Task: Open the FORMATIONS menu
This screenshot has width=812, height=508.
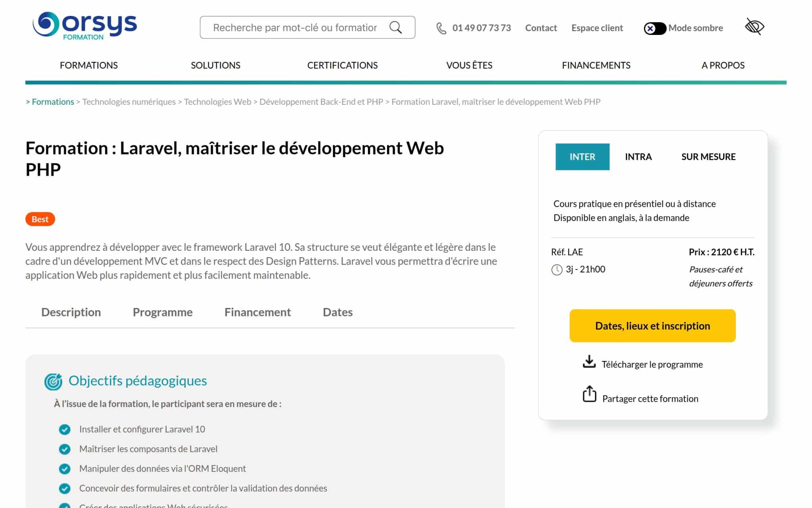Action: (89, 65)
